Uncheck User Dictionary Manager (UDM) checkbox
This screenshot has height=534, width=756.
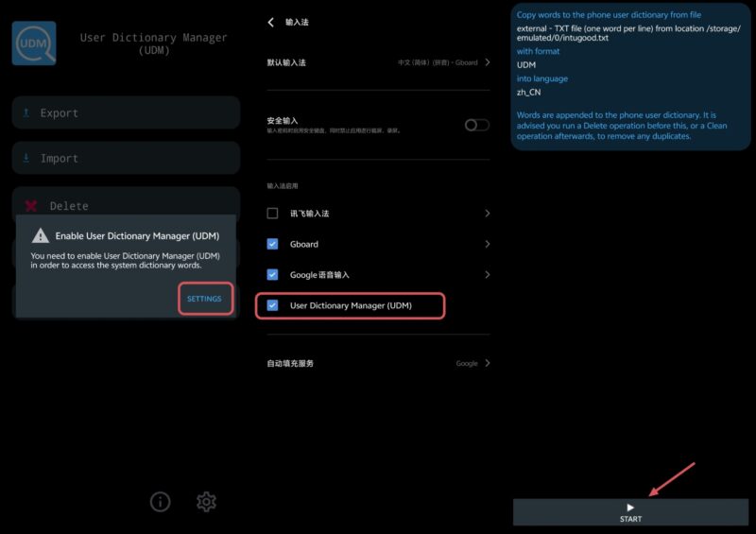click(x=272, y=305)
